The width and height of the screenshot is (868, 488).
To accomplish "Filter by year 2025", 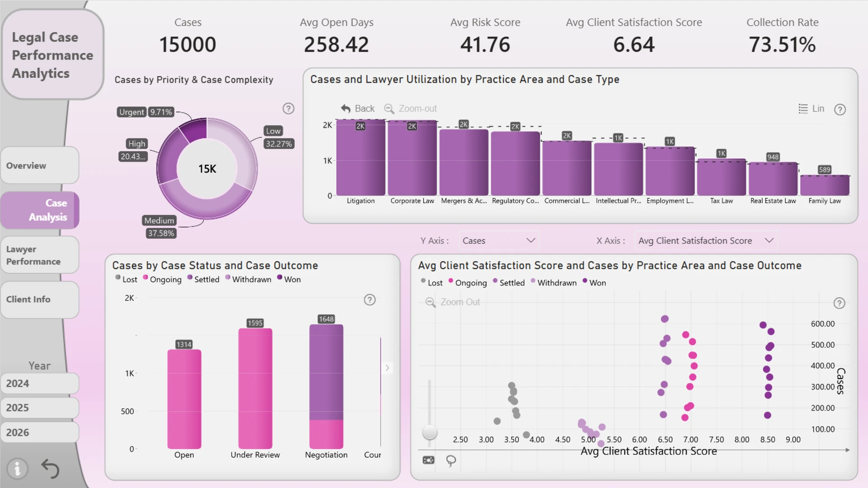I will [x=40, y=408].
